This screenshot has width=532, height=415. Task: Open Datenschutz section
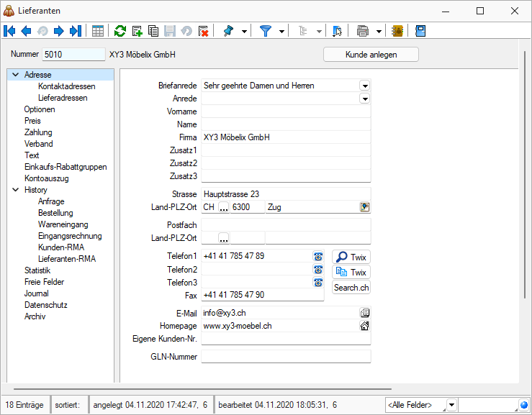click(x=46, y=305)
